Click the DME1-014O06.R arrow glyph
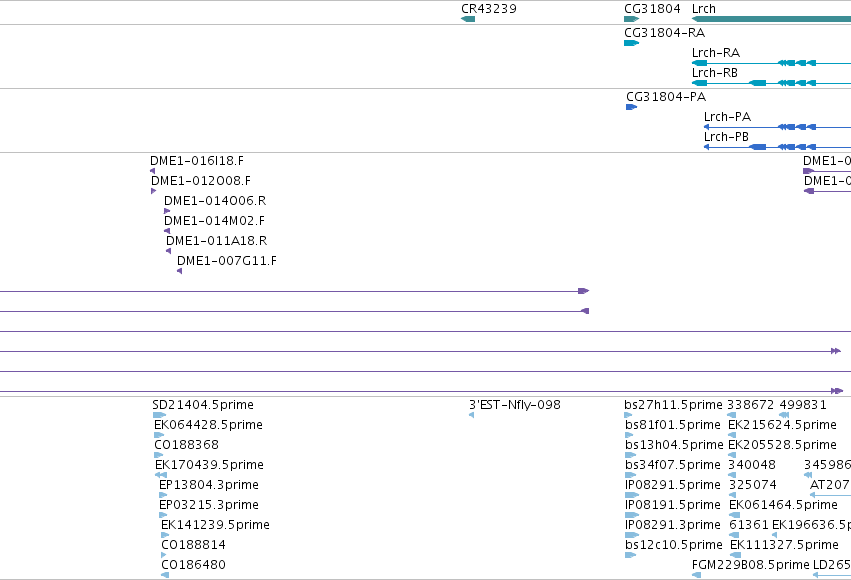851x580 pixels. [x=167, y=211]
